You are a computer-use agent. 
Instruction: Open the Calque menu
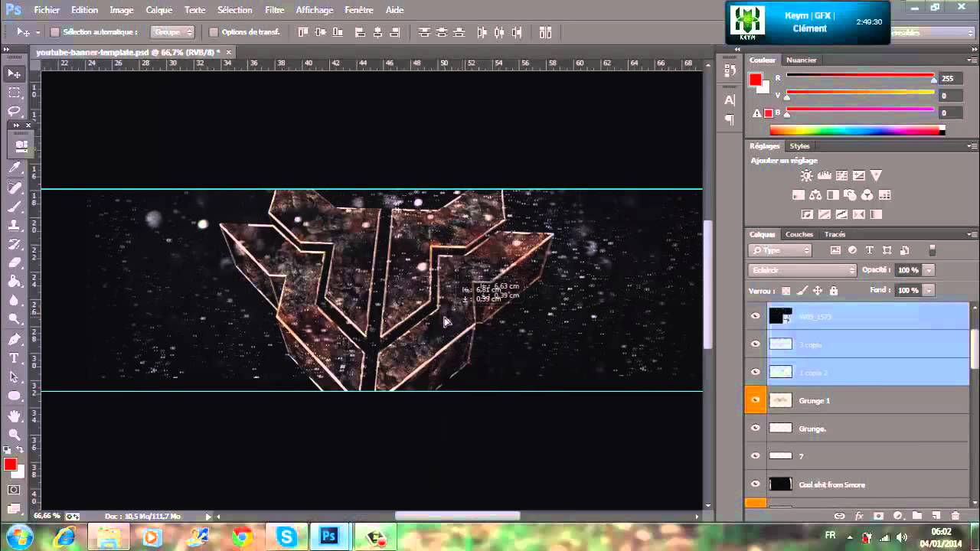tap(159, 10)
